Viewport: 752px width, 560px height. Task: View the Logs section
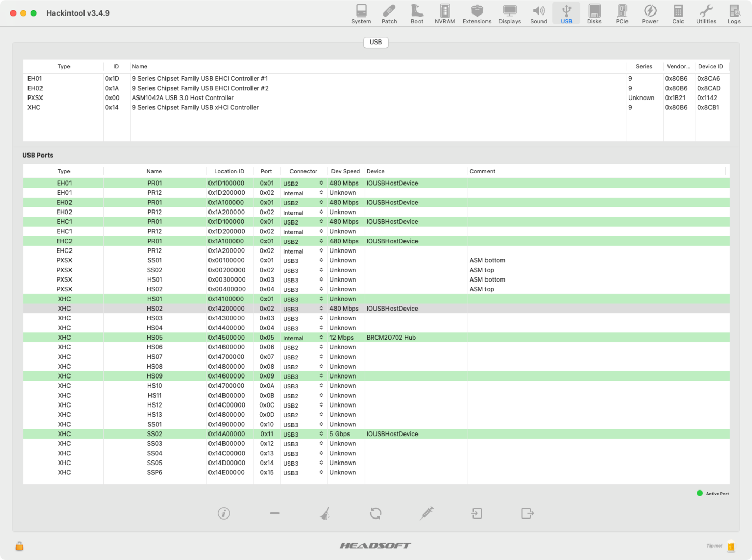[734, 14]
